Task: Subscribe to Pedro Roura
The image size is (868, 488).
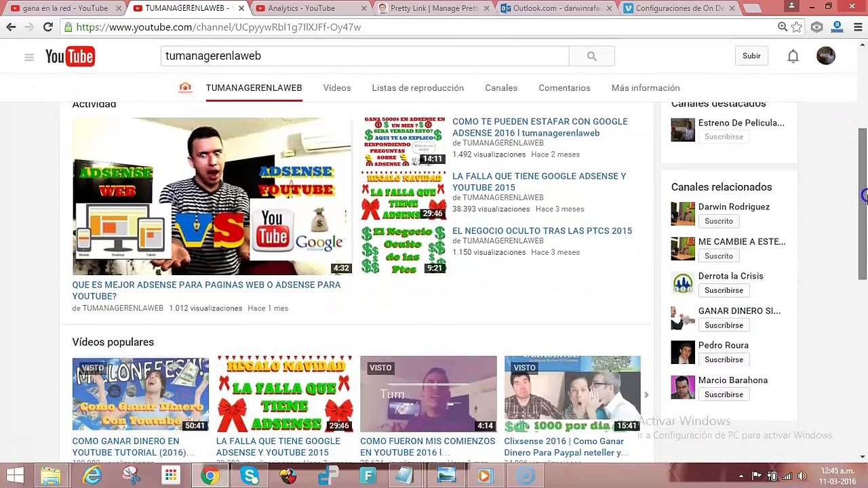Action: 724,360
